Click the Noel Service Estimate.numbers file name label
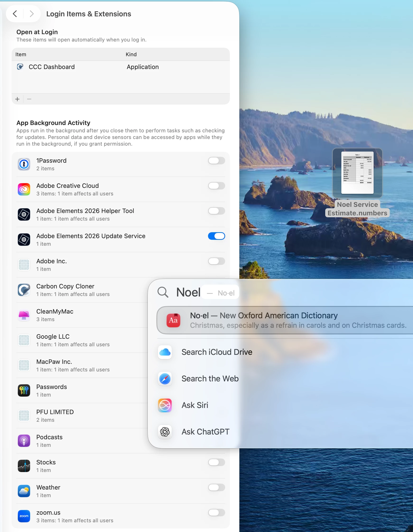This screenshot has height=532, width=413. 357,209
